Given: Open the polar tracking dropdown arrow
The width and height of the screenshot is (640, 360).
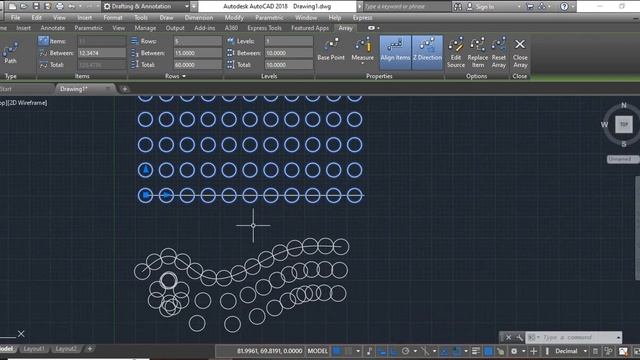Looking at the screenshot, I should coord(415,351).
